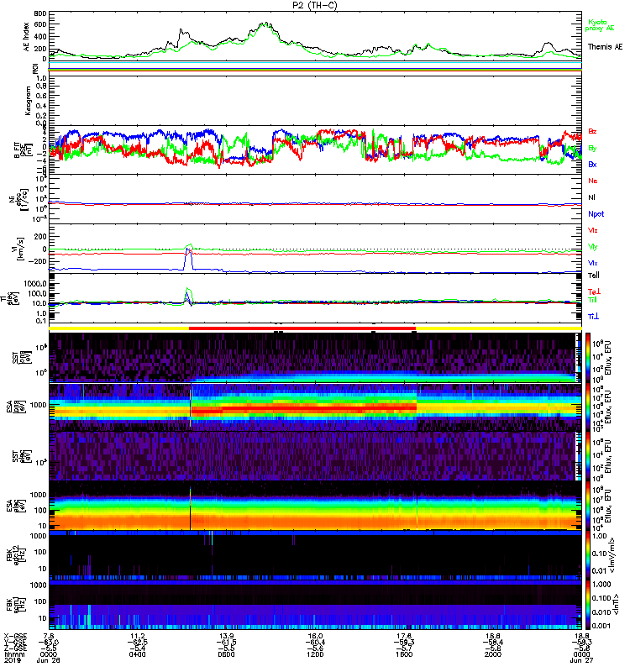
Task: Click the ROI panel label
Action: (x=35, y=69)
